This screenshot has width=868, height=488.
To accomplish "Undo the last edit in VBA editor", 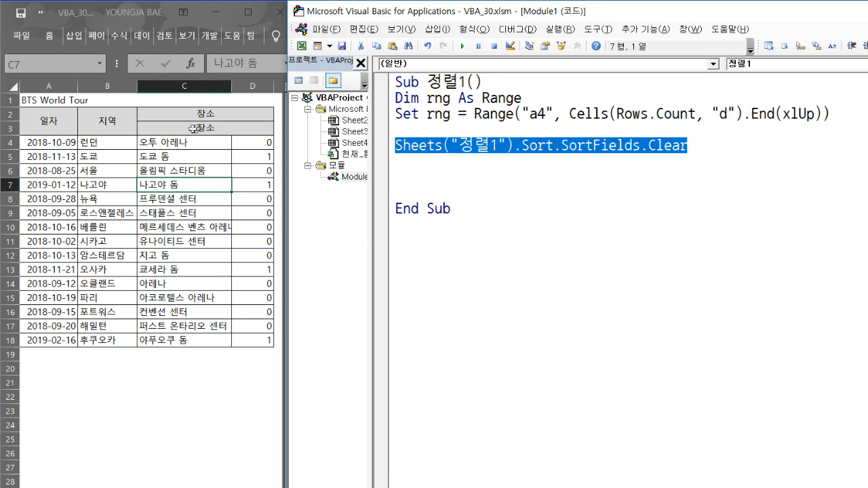I will (427, 46).
